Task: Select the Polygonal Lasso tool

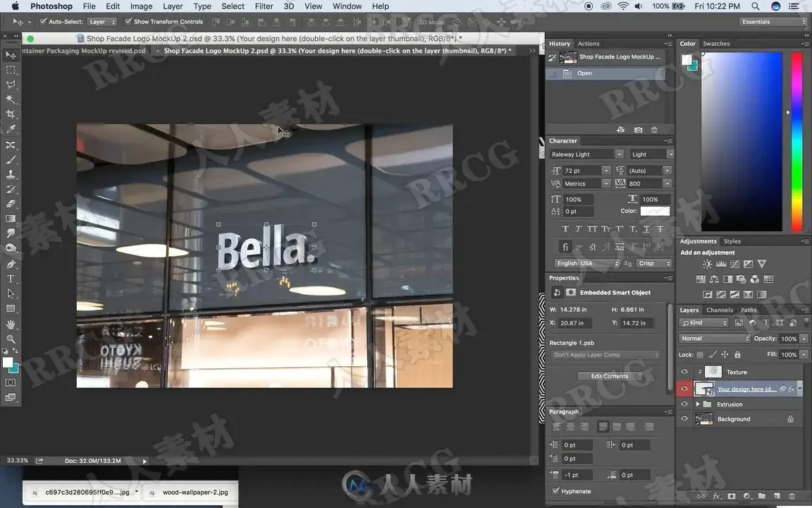Action: [11, 84]
